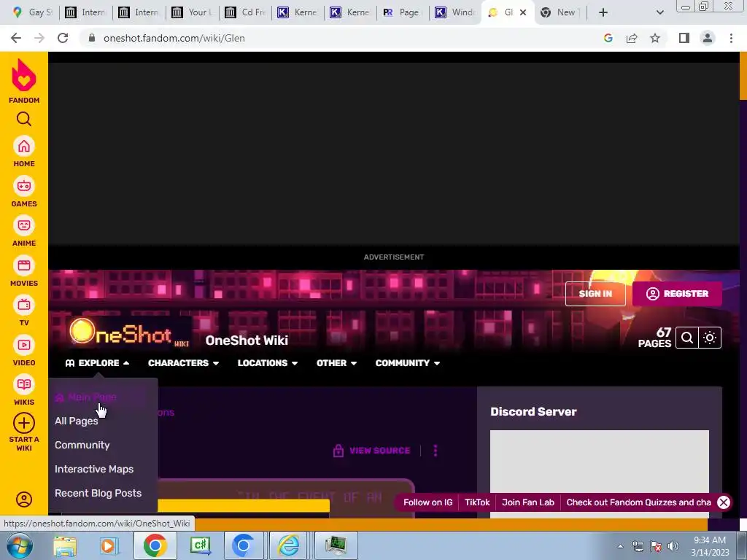The width and height of the screenshot is (747, 560).
Task: Expand the COMMUNITY dropdown
Action: coord(408,363)
